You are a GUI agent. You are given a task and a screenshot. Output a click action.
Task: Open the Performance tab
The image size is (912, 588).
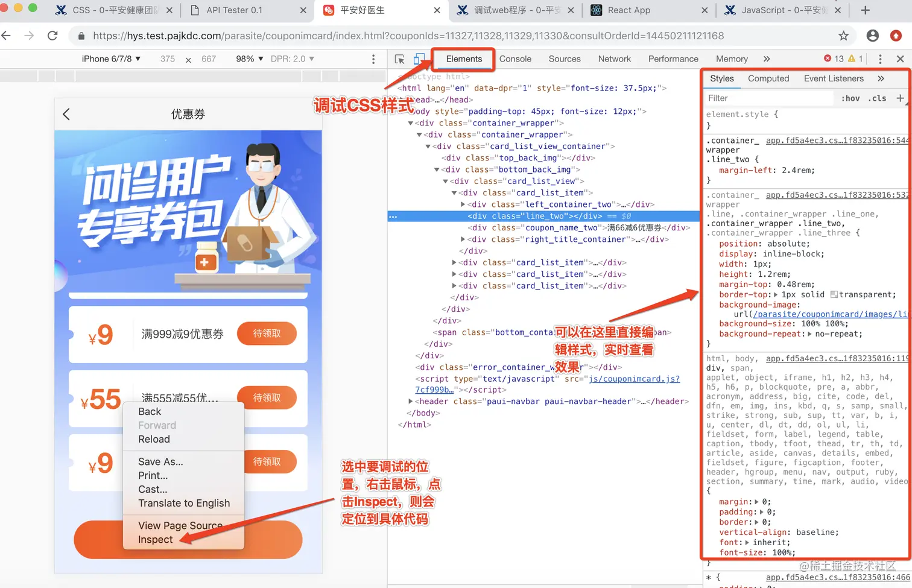[673, 59]
